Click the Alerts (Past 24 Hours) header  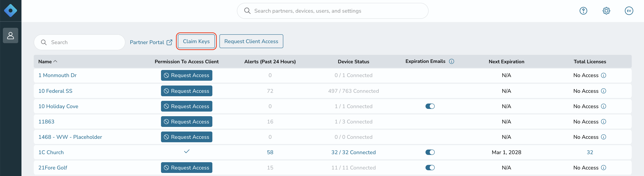click(270, 62)
